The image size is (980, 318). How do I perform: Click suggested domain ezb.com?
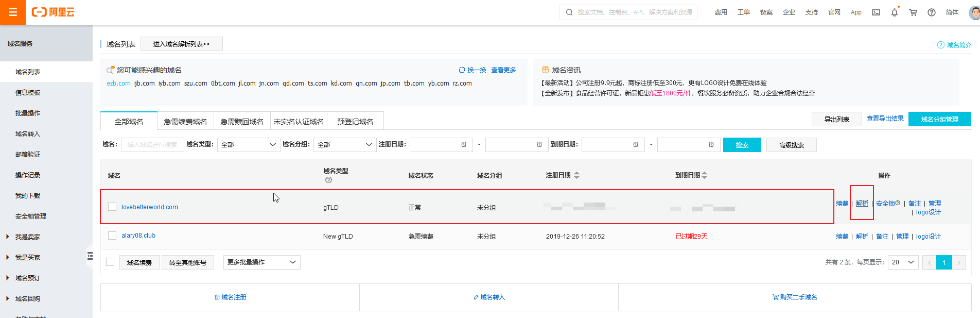click(x=119, y=83)
